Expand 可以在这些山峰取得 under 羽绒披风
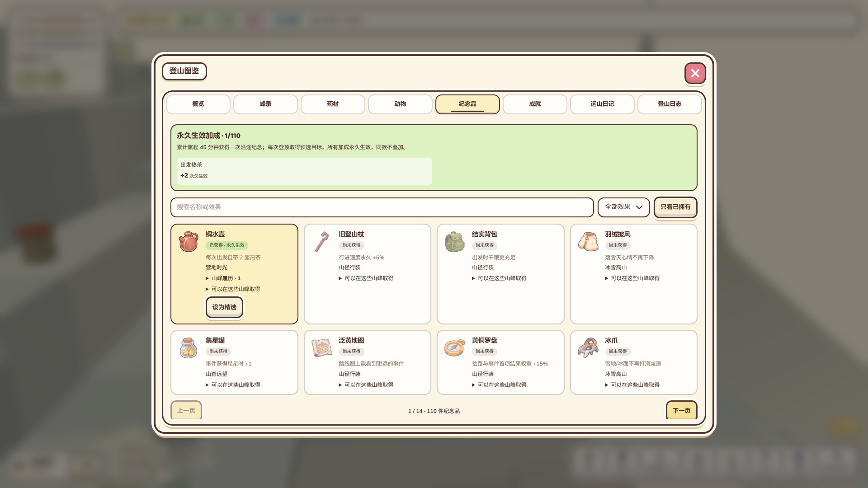Viewport: 868px width, 488px height. pos(632,278)
